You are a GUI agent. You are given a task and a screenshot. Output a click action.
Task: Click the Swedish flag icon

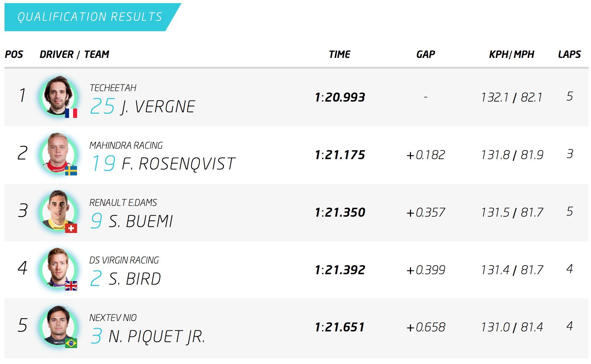pos(71,171)
